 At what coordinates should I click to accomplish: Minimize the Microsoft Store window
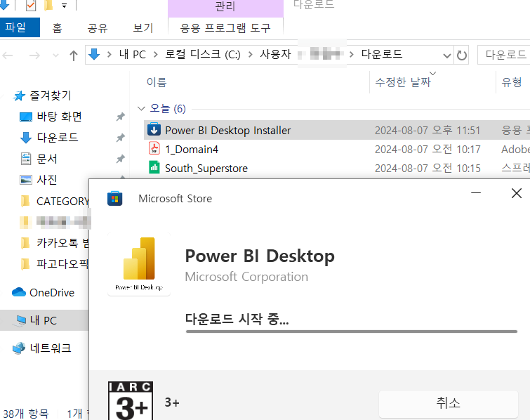point(476,193)
